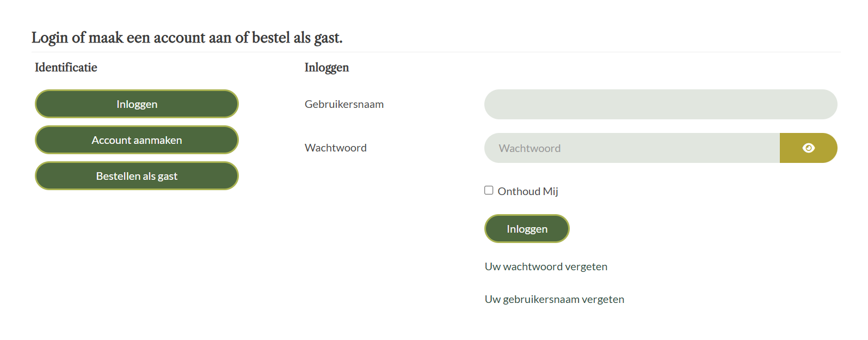868x340 pixels.
Task: Click the Identificatie section heading
Action: [x=66, y=68]
